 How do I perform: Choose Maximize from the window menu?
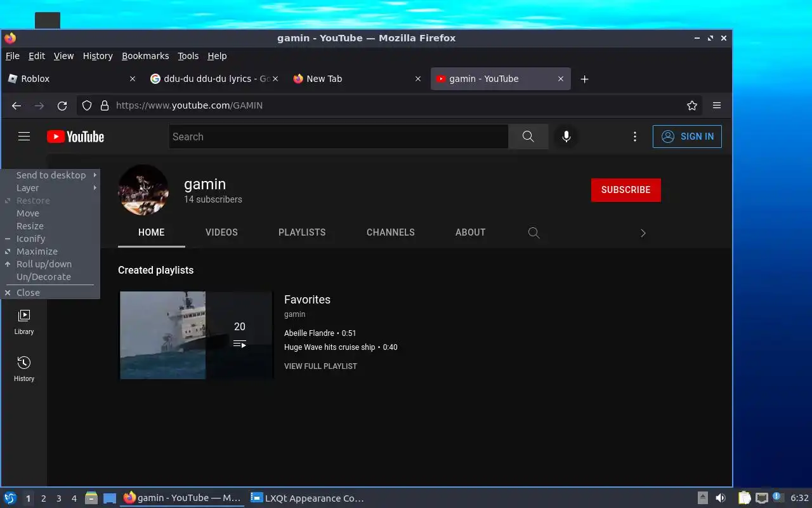[51, 251]
